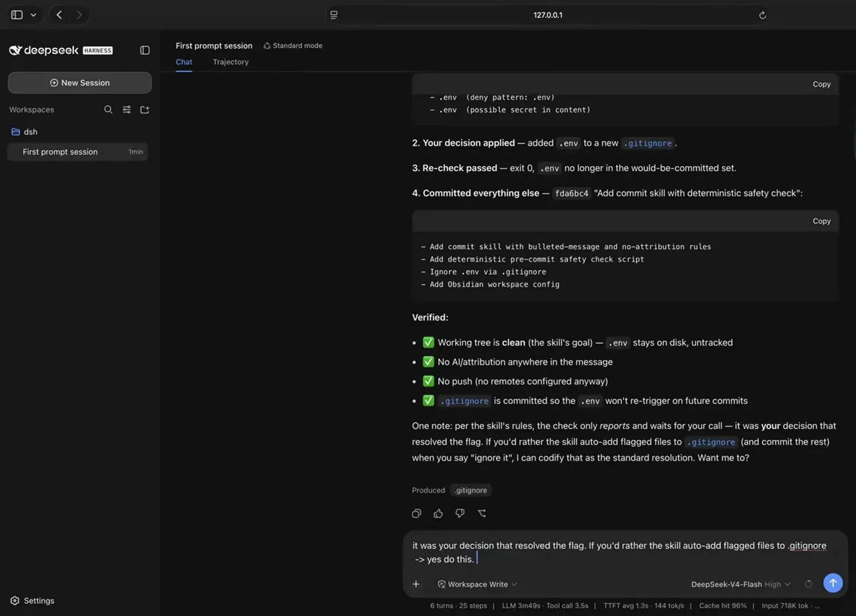Open the DeepSeek-V4-Flash model dropdown

point(740,584)
